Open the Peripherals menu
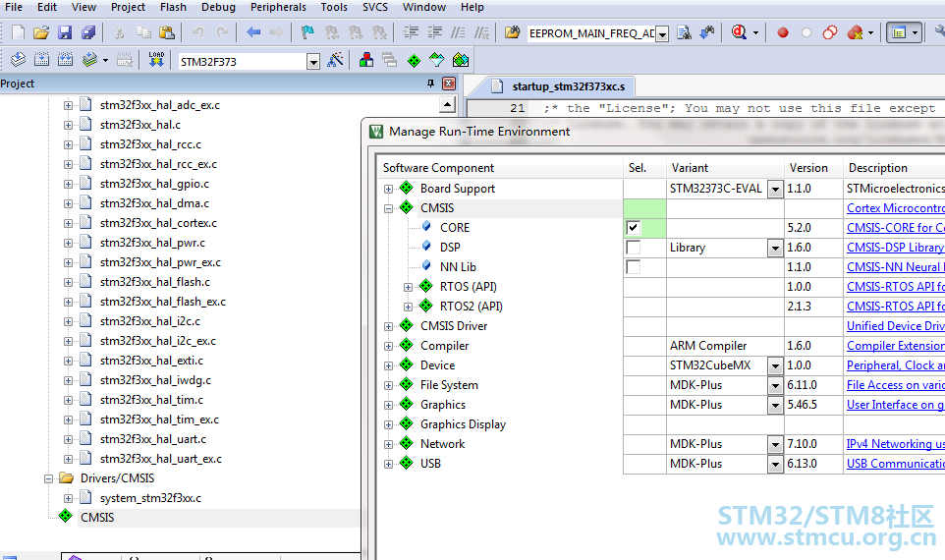 coord(278,7)
